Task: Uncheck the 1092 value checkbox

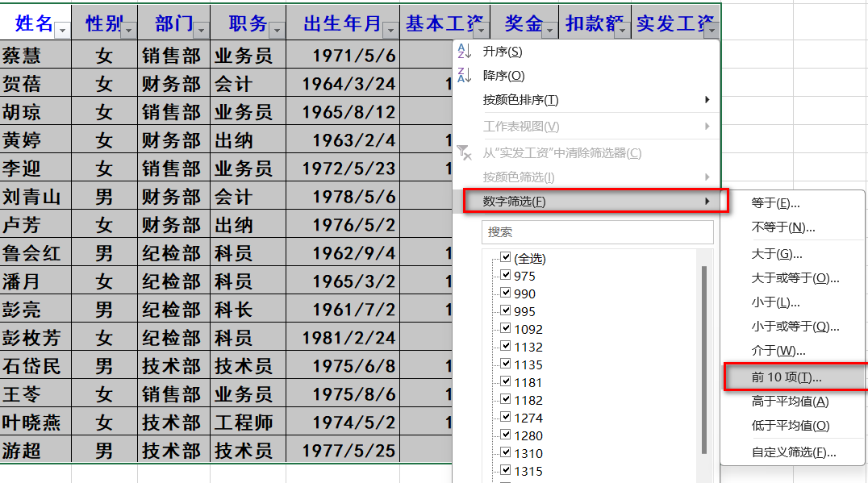Action: click(x=506, y=329)
